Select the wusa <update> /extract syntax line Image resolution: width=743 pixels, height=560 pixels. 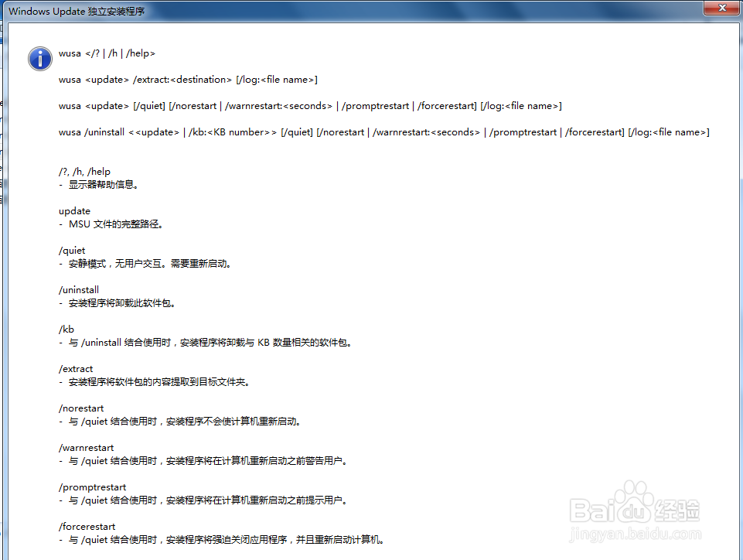[188, 80]
